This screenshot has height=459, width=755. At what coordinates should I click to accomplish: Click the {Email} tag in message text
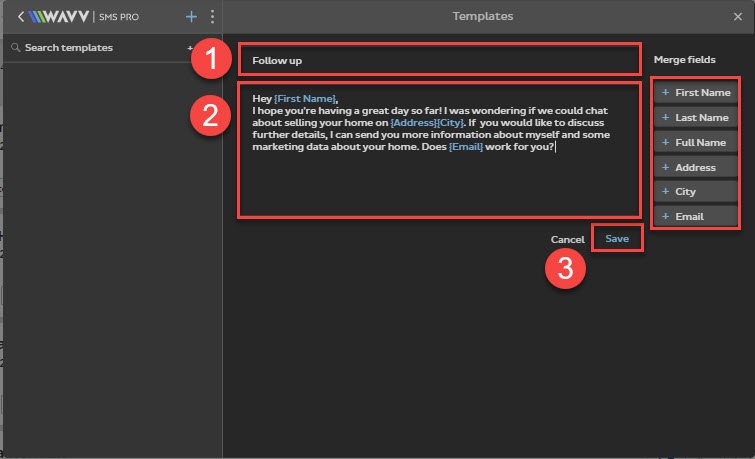point(465,147)
